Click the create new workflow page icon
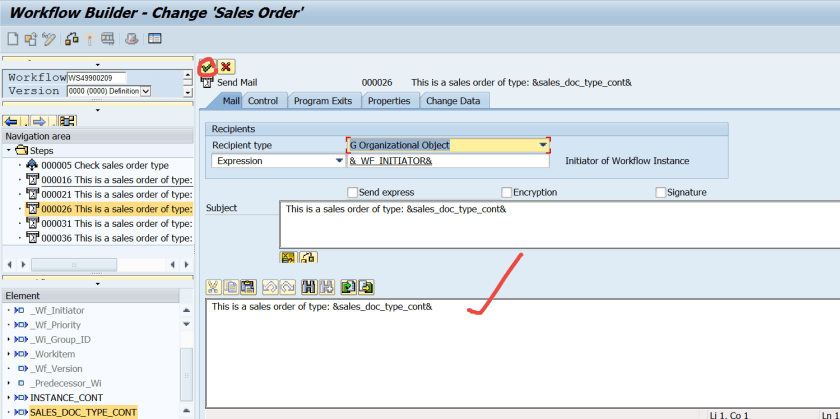 pyautogui.click(x=12, y=39)
